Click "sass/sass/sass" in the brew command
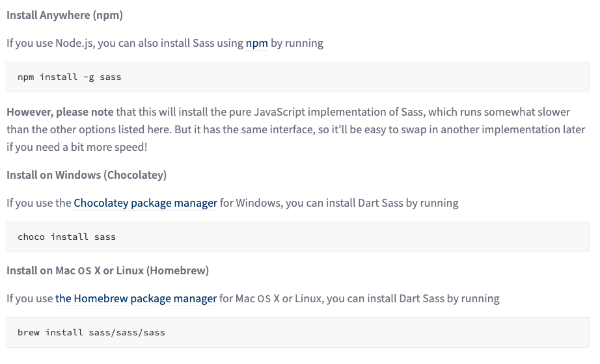The width and height of the screenshot is (600, 364). [127, 332]
